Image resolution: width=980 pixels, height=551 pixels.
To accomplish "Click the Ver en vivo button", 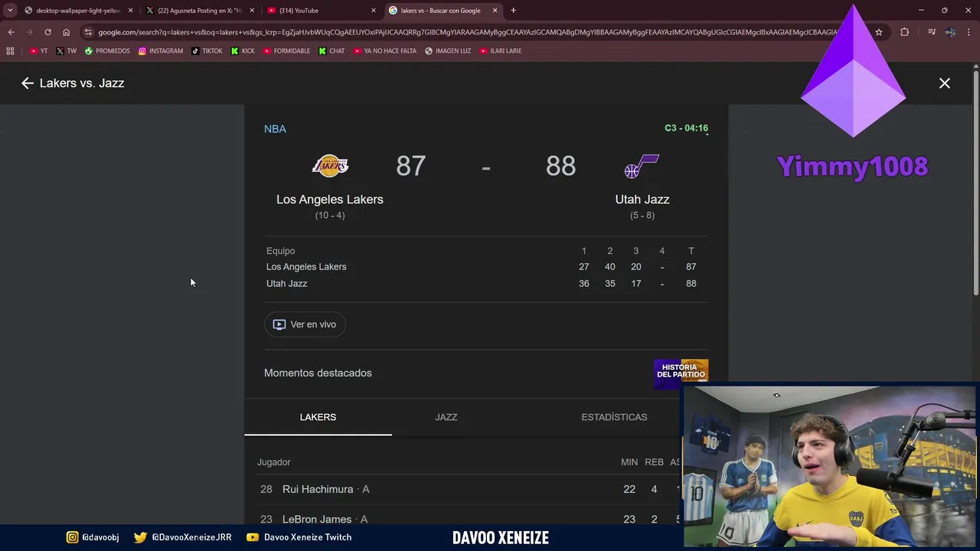I will pyautogui.click(x=305, y=324).
